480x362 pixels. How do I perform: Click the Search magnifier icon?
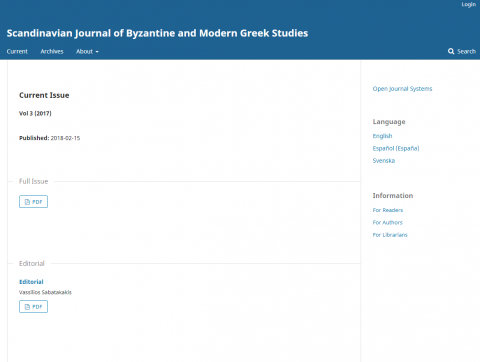[451, 51]
